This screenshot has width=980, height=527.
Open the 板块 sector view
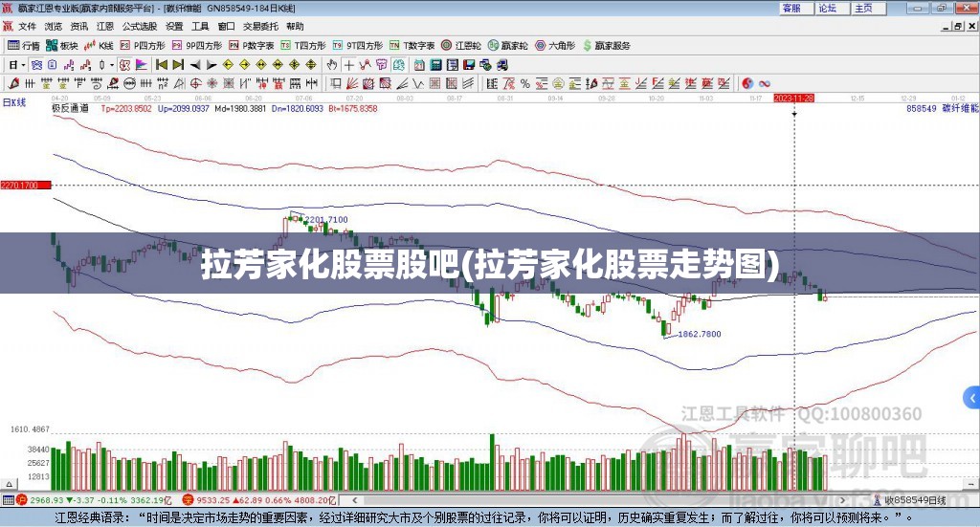[x=62, y=46]
